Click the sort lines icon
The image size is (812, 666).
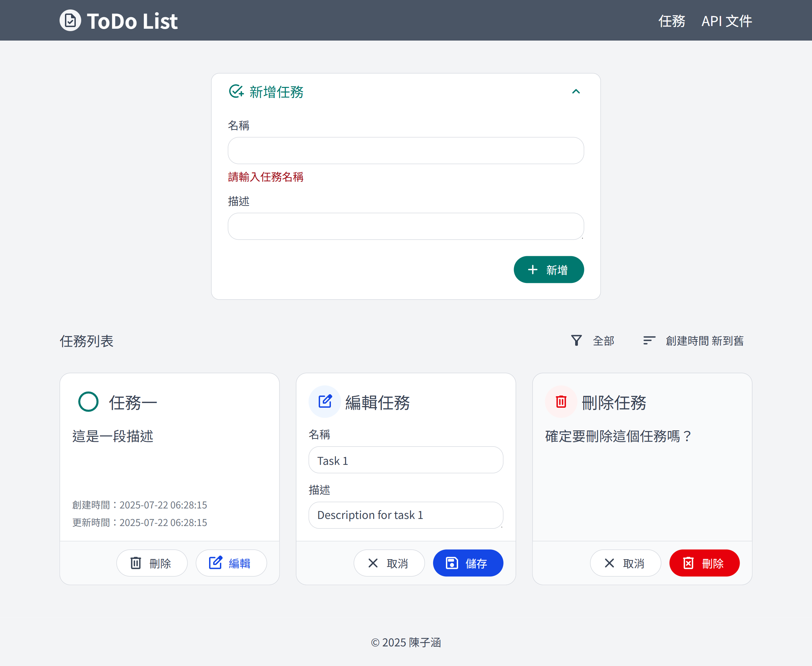pyautogui.click(x=649, y=340)
